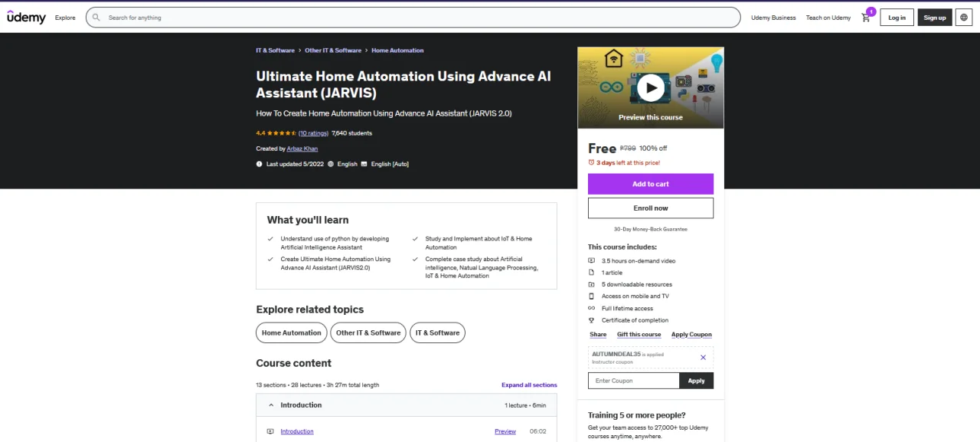Click the downloadable resources icon
980x442 pixels.
[x=592, y=284]
